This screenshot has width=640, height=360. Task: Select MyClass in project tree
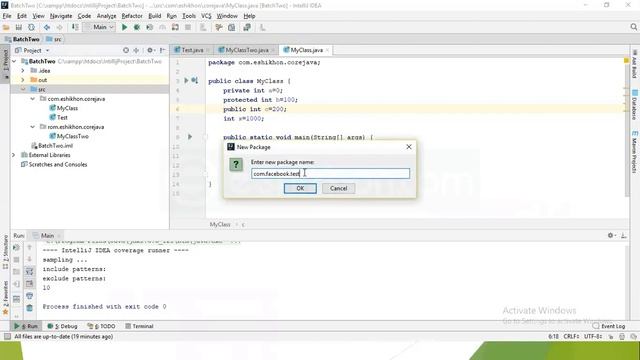coord(63,108)
